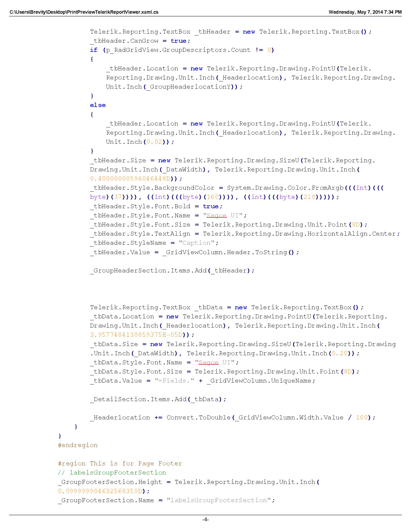
Task: Click the value '0.099999904632568359D);'
Action: click(x=104, y=491)
